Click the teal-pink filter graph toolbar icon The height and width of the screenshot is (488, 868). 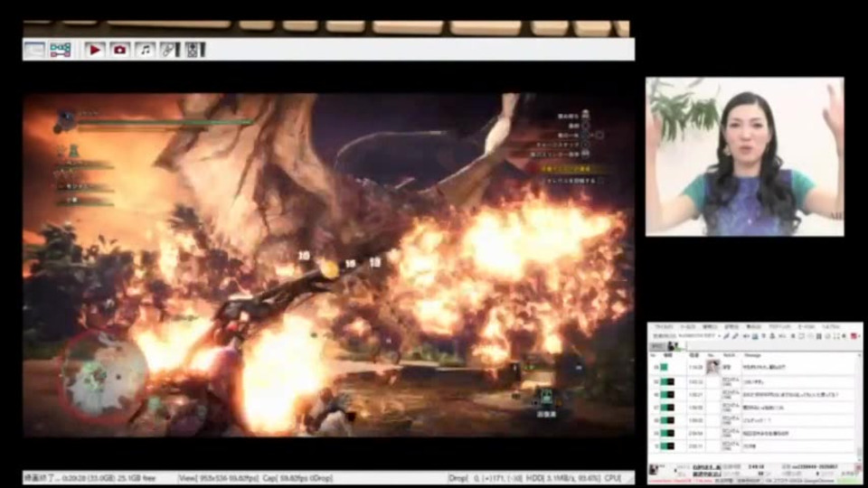pyautogui.click(x=61, y=50)
